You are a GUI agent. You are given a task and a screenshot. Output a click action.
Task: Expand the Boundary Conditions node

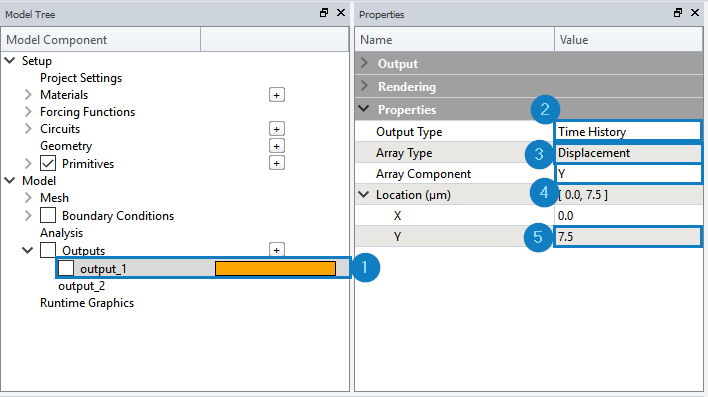pyautogui.click(x=28, y=215)
